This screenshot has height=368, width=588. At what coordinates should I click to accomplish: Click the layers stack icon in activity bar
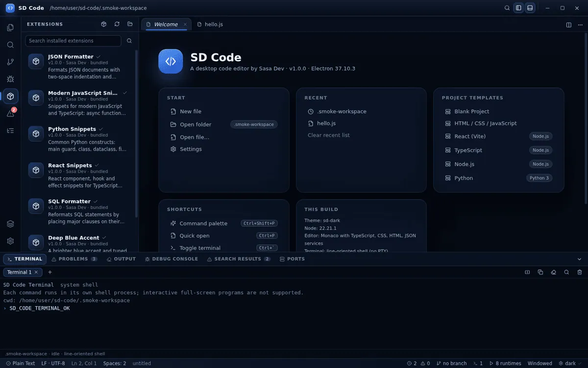10,224
